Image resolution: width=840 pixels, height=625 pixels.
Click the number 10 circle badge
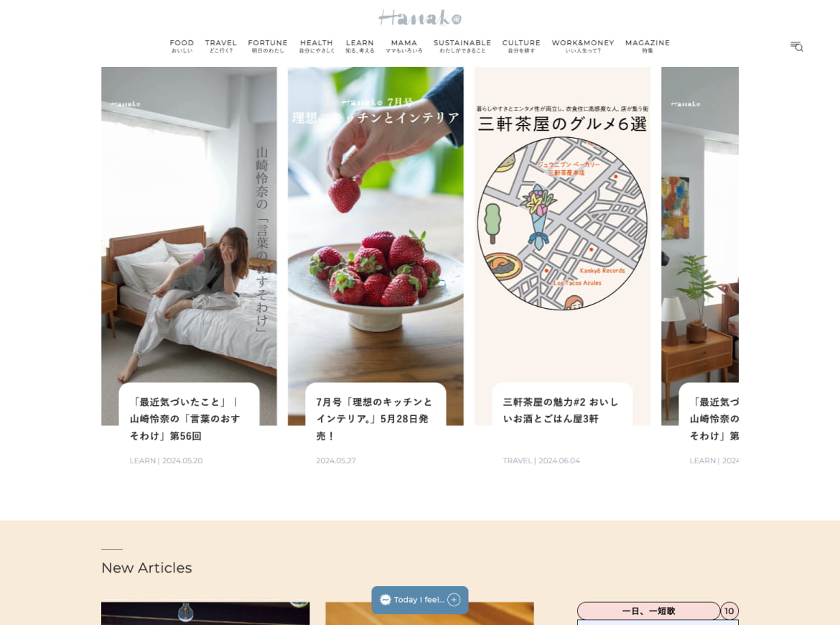tap(729, 611)
